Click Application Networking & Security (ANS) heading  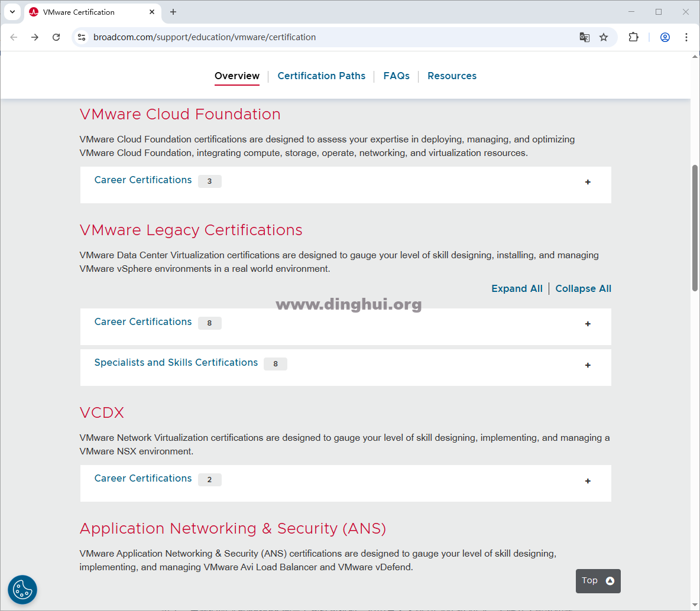[x=232, y=528]
